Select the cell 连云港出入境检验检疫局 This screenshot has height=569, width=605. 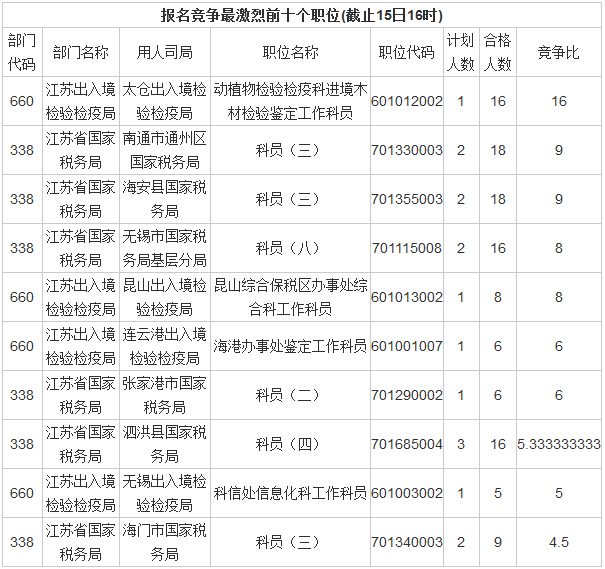[165, 346]
